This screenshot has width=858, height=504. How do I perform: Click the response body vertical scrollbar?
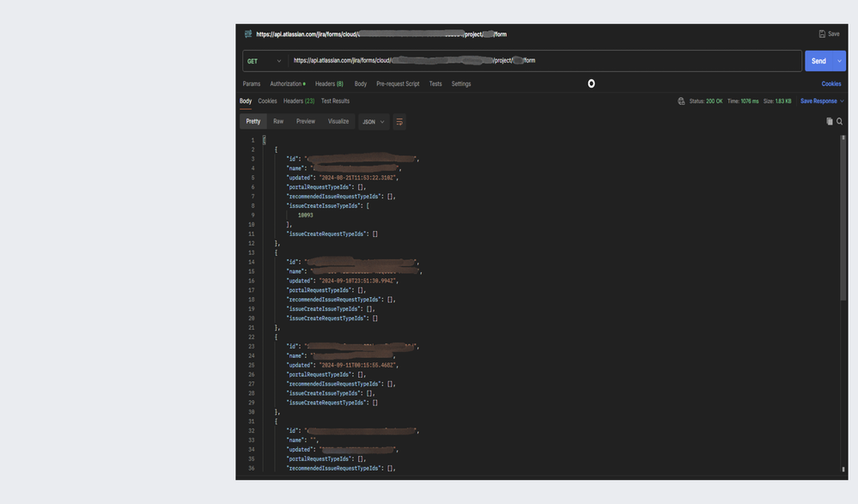pyautogui.click(x=843, y=219)
